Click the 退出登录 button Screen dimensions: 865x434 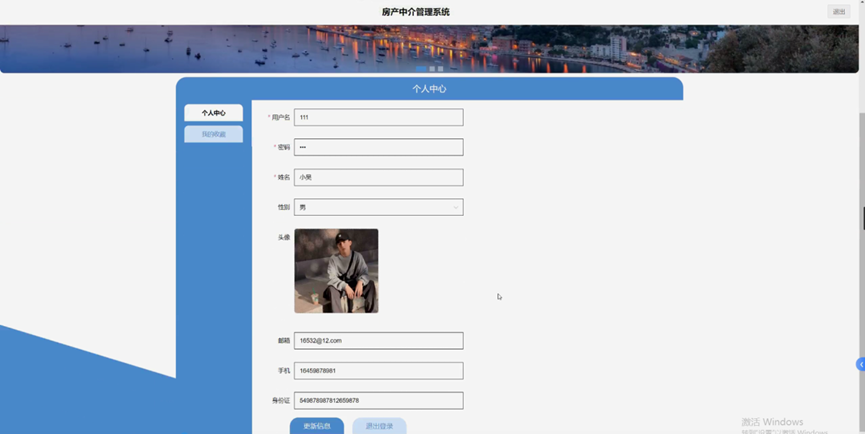click(x=380, y=426)
